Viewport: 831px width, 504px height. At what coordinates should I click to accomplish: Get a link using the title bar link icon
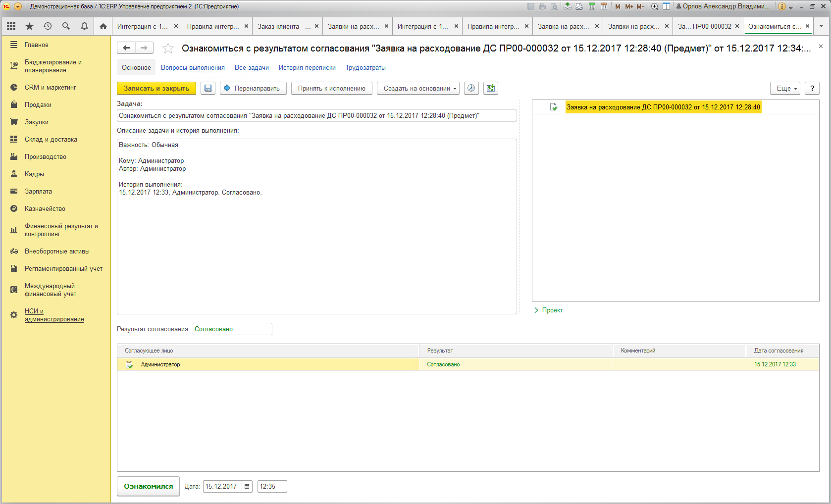[x=567, y=6]
